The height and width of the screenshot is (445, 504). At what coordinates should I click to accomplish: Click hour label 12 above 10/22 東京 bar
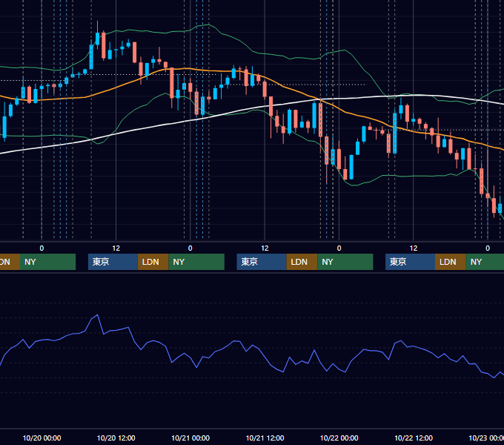[x=414, y=248]
